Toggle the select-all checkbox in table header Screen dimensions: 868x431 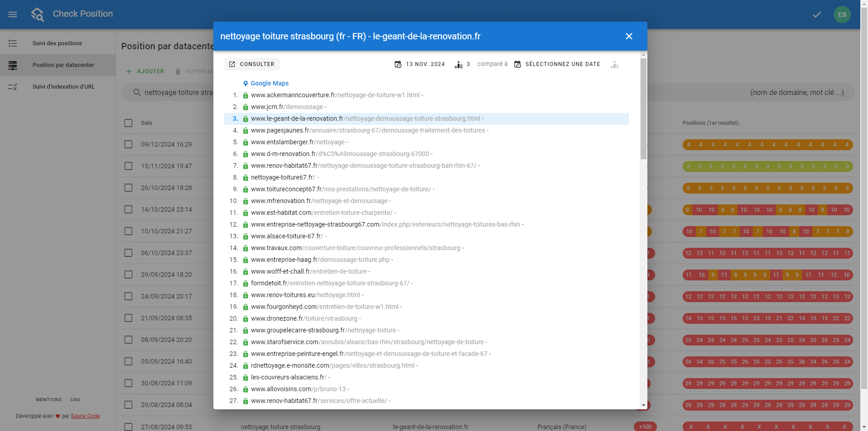[x=128, y=123]
